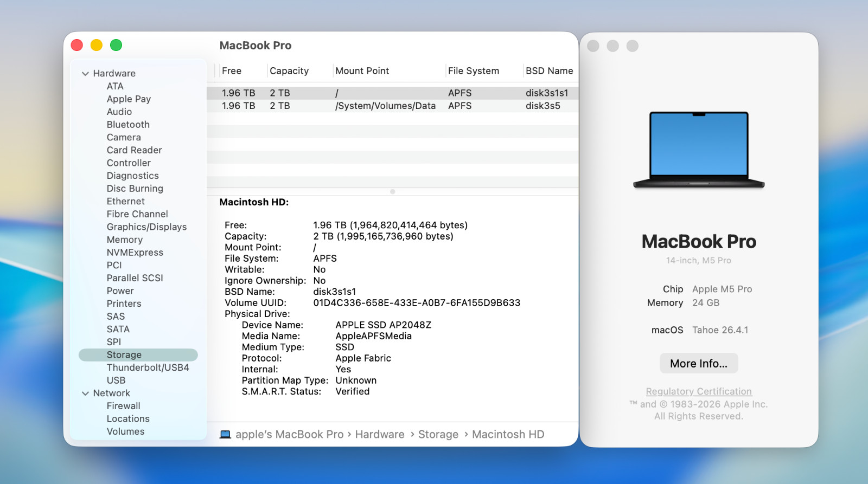Sort by the Capacity column header

pos(289,71)
